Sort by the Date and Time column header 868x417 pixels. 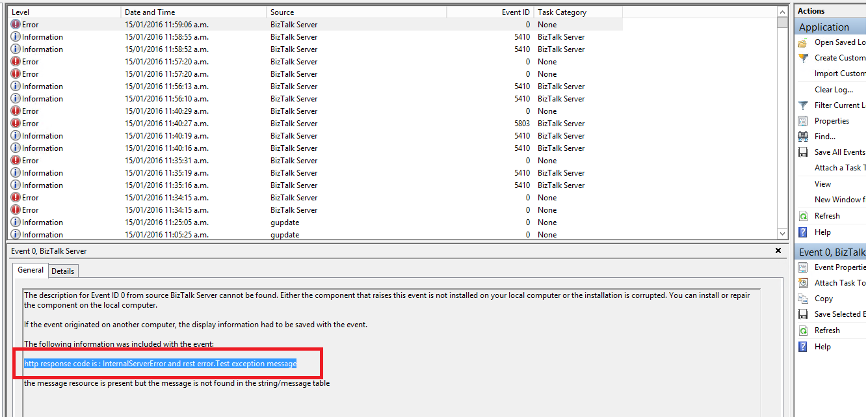coord(194,12)
